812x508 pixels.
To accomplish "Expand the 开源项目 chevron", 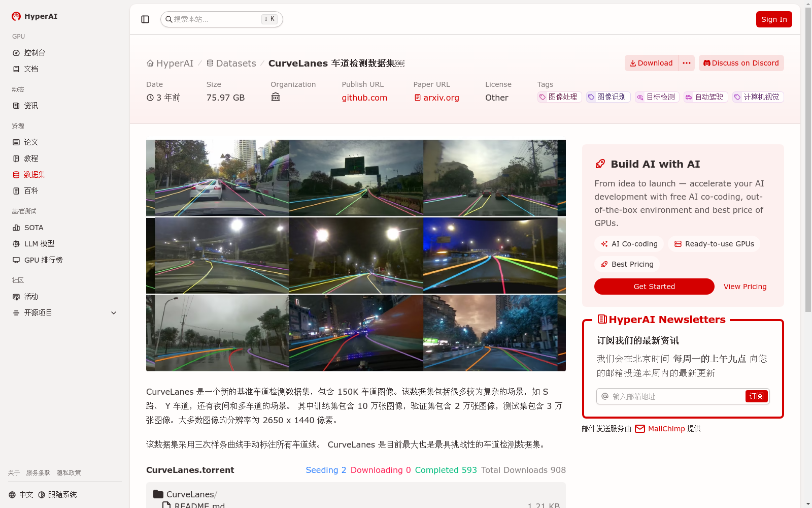I will [114, 313].
